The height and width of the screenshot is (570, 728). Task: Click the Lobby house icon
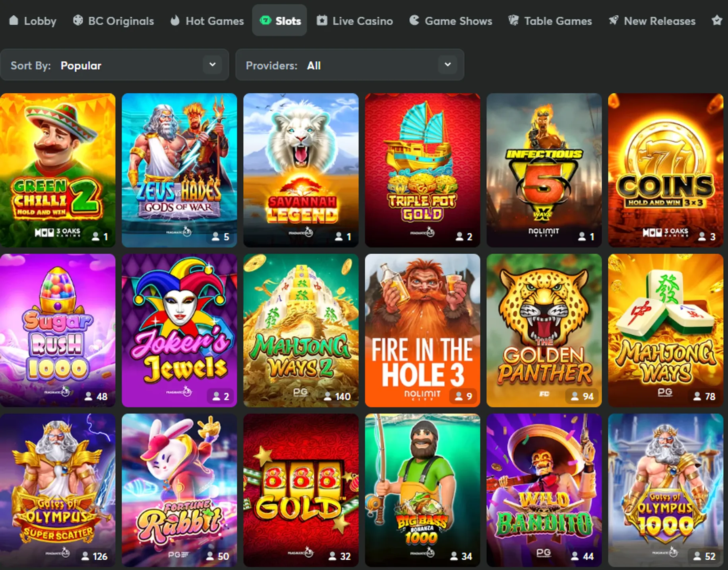[x=14, y=20]
